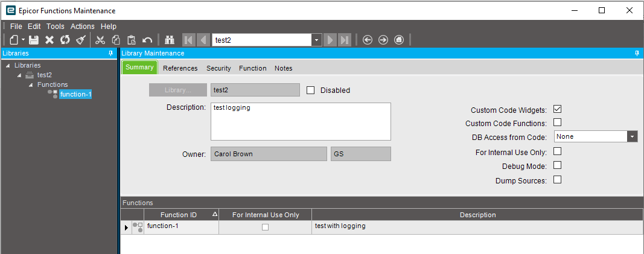Click the Description text box
Screen dimensions: 644x254
(301, 121)
